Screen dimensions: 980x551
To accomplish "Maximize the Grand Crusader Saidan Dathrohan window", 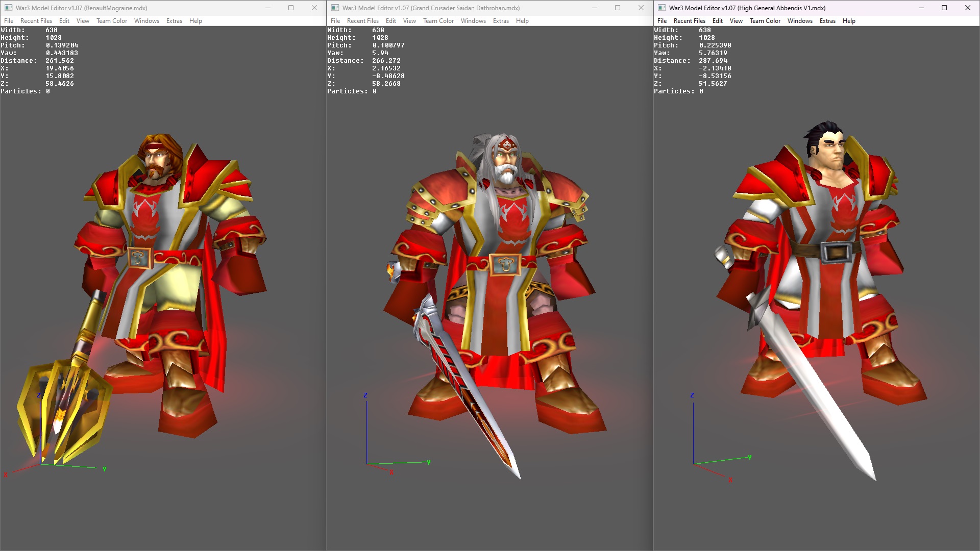I will tap(618, 8).
